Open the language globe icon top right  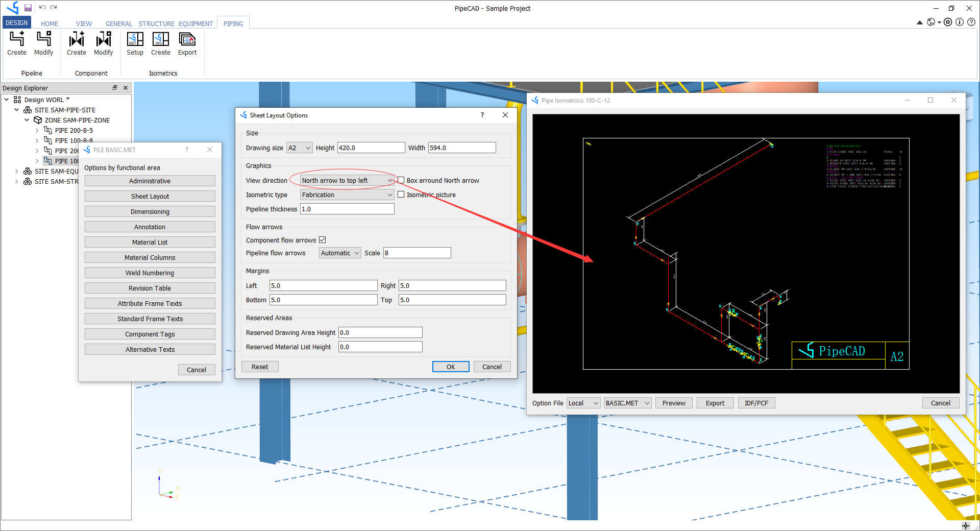pyautogui.click(x=932, y=22)
